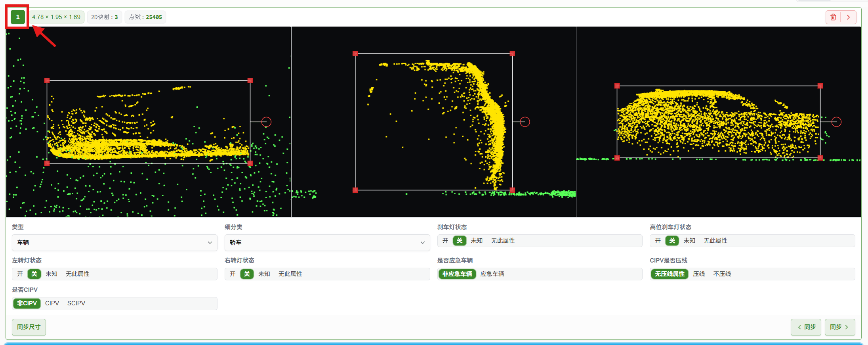
Task: Click the left-arrow 同步 button
Action: pos(806,327)
